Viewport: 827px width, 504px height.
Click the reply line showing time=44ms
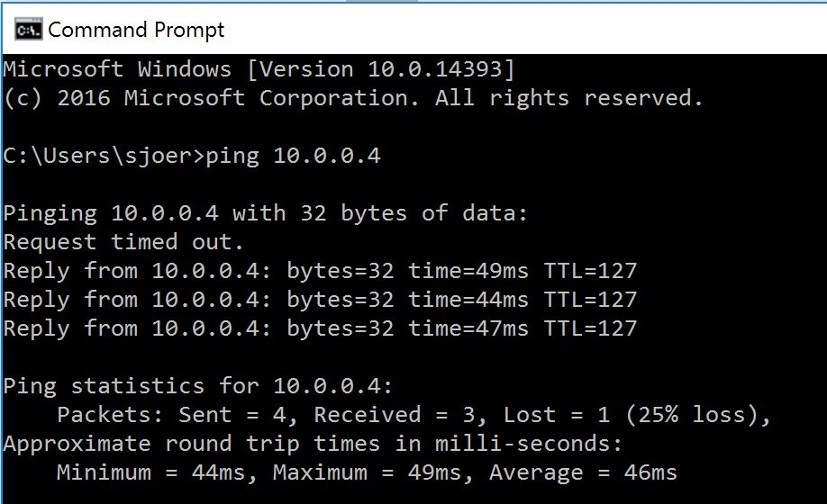click(320, 300)
